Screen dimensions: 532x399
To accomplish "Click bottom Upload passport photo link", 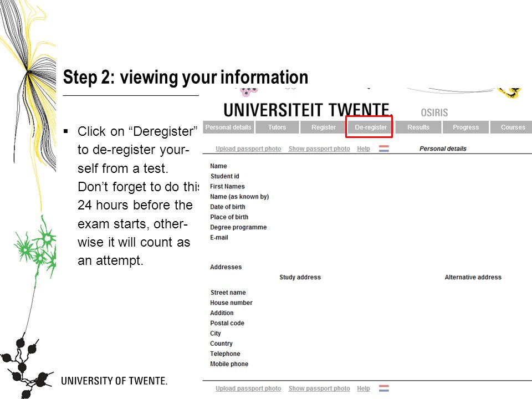I will [248, 388].
